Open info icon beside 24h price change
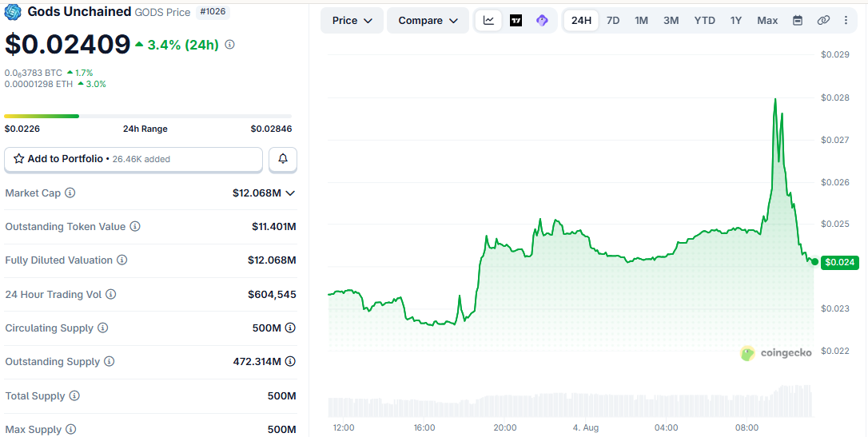 point(229,45)
